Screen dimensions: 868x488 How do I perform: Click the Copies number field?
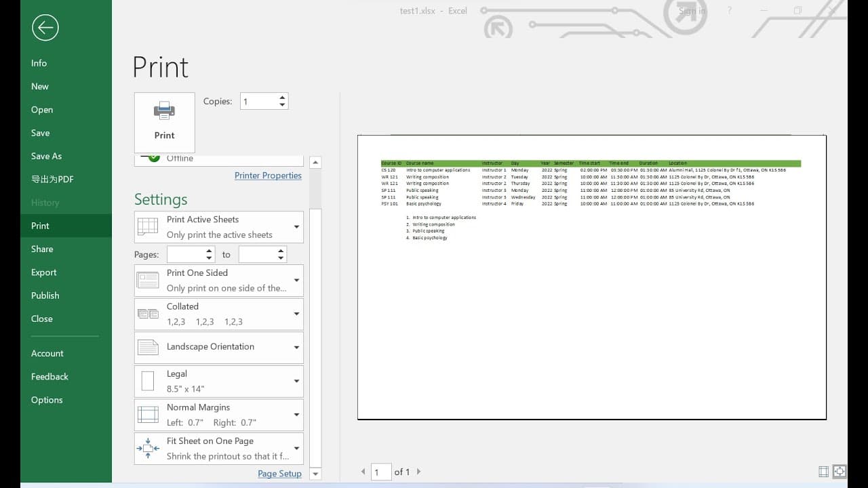pos(259,101)
